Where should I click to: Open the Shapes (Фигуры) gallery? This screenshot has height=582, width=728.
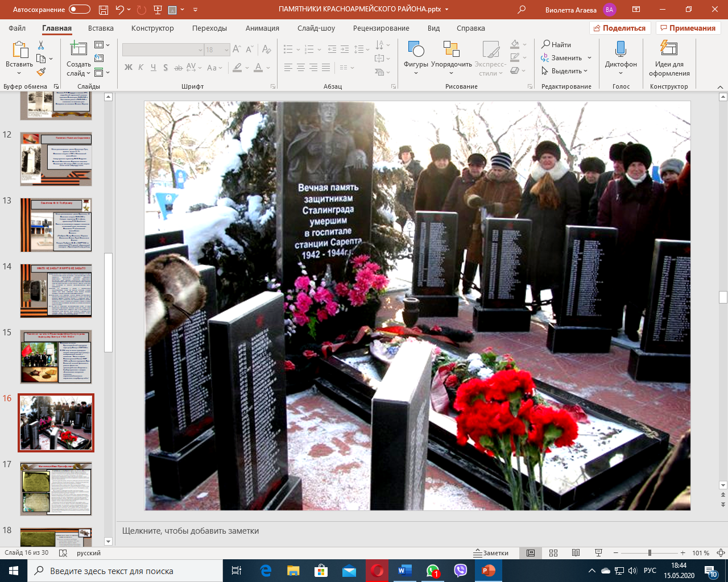pos(416,57)
